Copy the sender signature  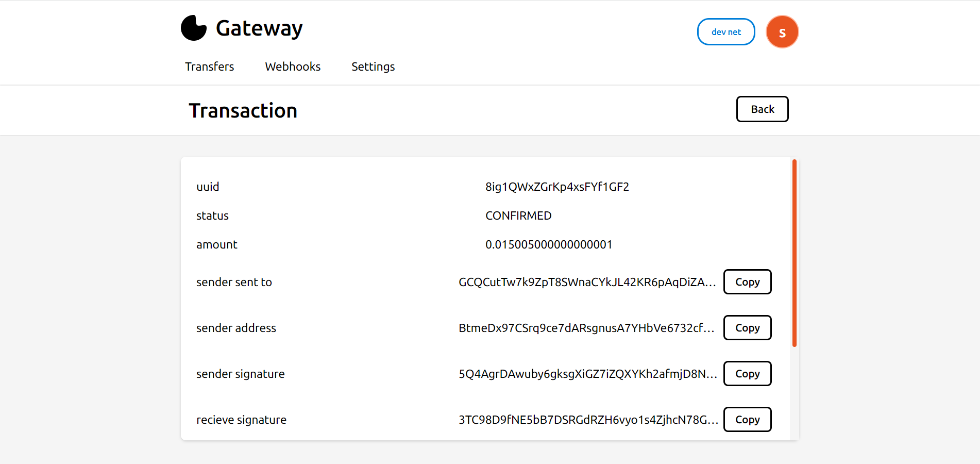point(747,374)
